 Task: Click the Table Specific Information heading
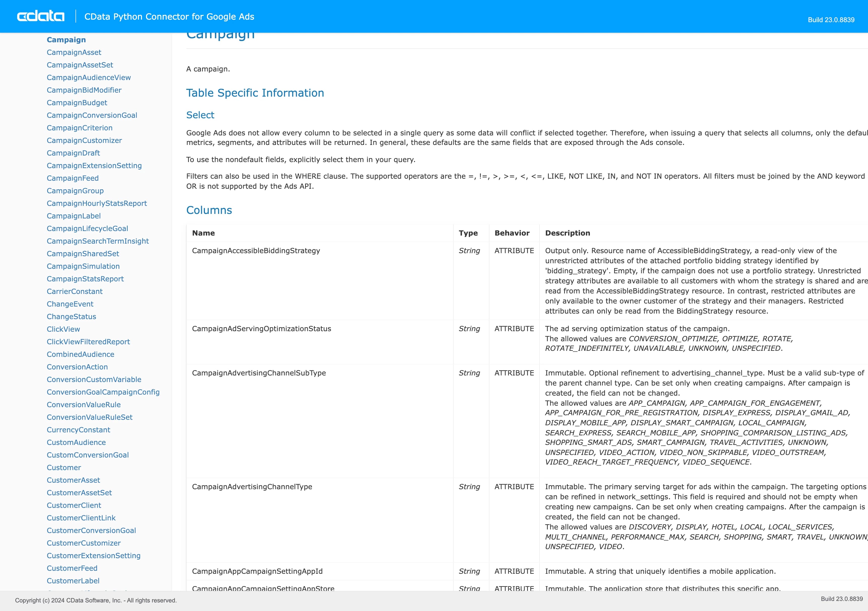255,93
